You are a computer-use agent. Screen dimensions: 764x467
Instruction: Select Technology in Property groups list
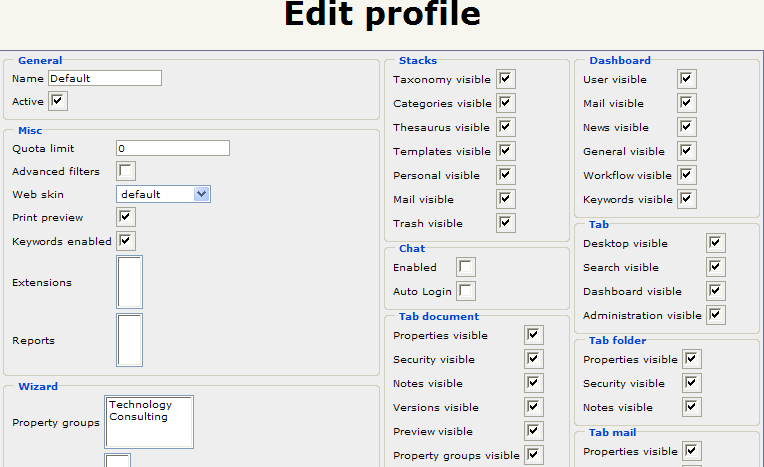pos(140,405)
